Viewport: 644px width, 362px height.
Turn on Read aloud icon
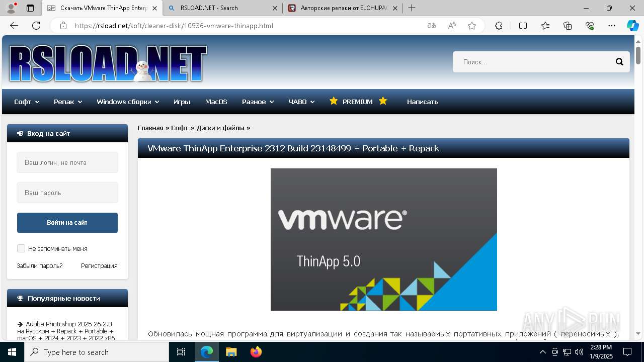point(452,26)
